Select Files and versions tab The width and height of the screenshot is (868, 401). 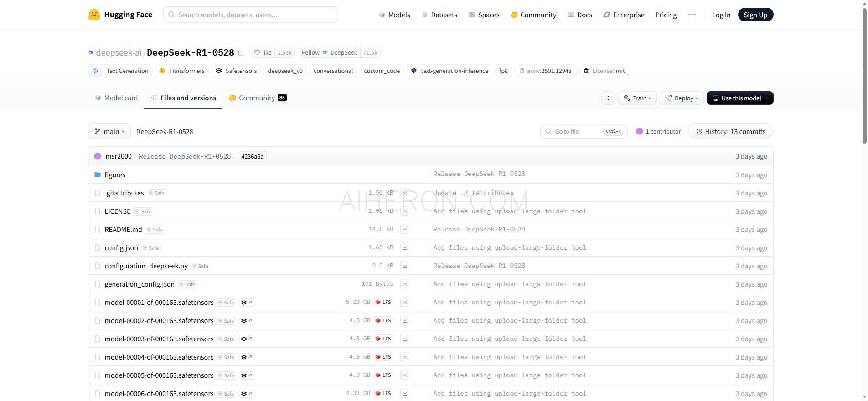183,98
